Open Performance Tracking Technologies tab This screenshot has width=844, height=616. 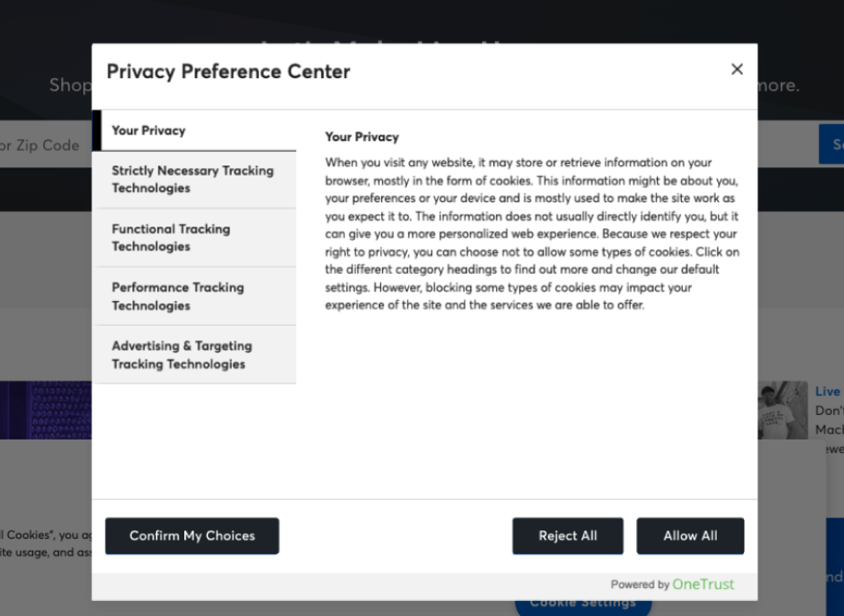point(196,296)
